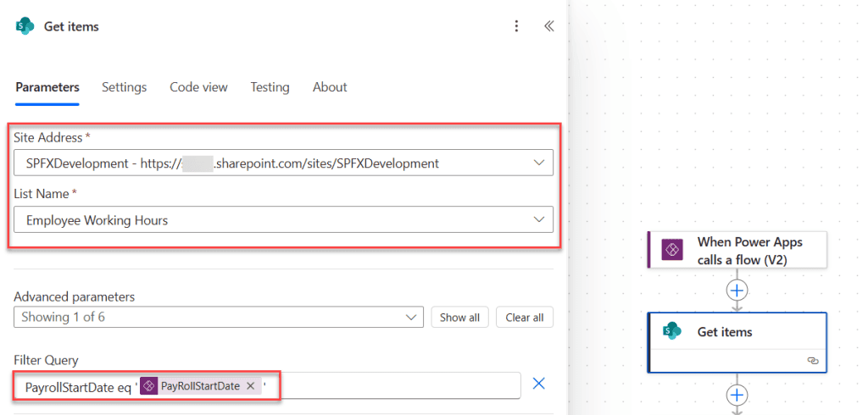Open the Advanced parameters 'Showing 1 of 6' dropdown
Viewport: 868px width, 415px height.
tap(219, 317)
